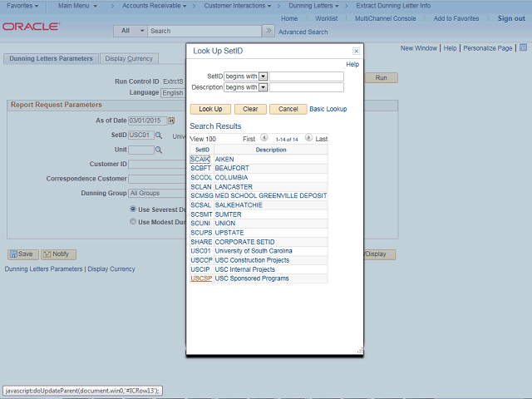532x399 pixels.
Task: Click Personalize Page link
Action: pos(488,48)
